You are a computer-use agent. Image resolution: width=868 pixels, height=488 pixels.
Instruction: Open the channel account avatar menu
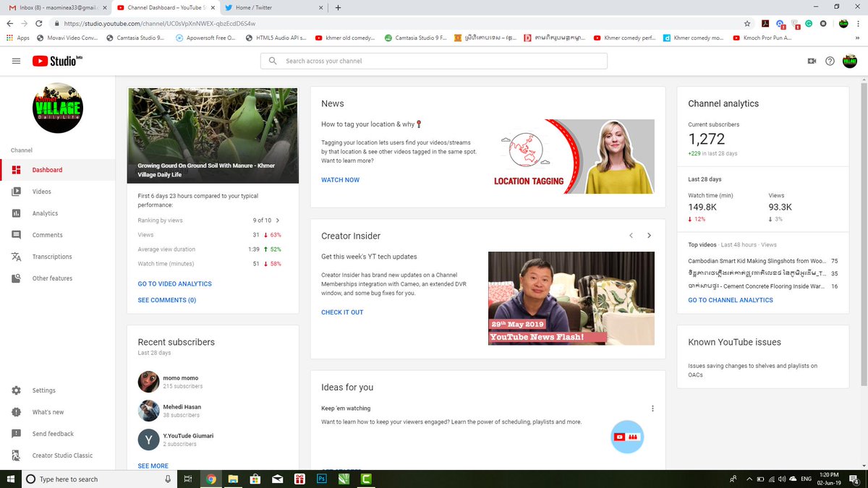click(x=849, y=61)
